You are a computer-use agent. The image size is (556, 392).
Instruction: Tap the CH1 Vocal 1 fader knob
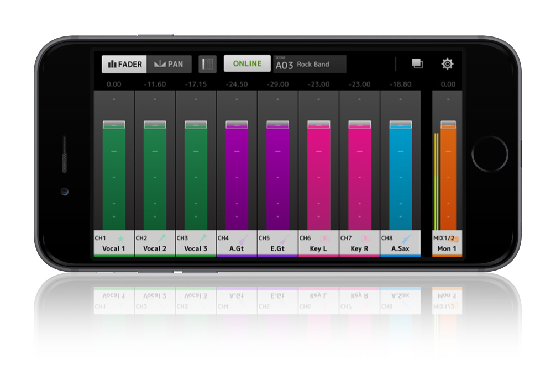[x=114, y=124]
